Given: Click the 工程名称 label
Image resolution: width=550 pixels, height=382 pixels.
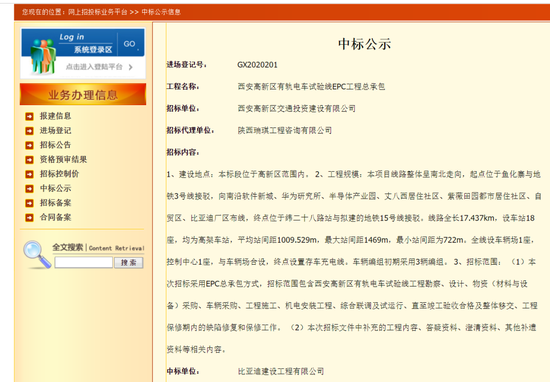Looking at the screenshot, I should tap(182, 86).
